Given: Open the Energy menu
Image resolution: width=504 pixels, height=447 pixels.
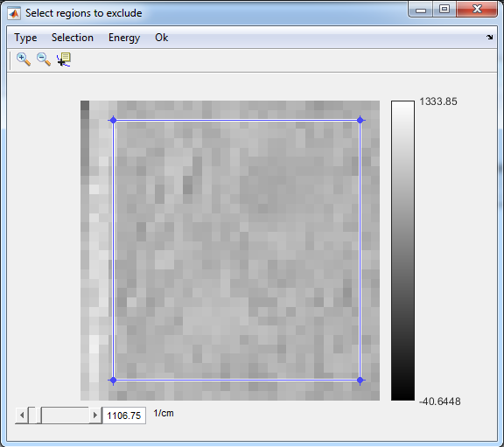Looking at the screenshot, I should tap(124, 38).
